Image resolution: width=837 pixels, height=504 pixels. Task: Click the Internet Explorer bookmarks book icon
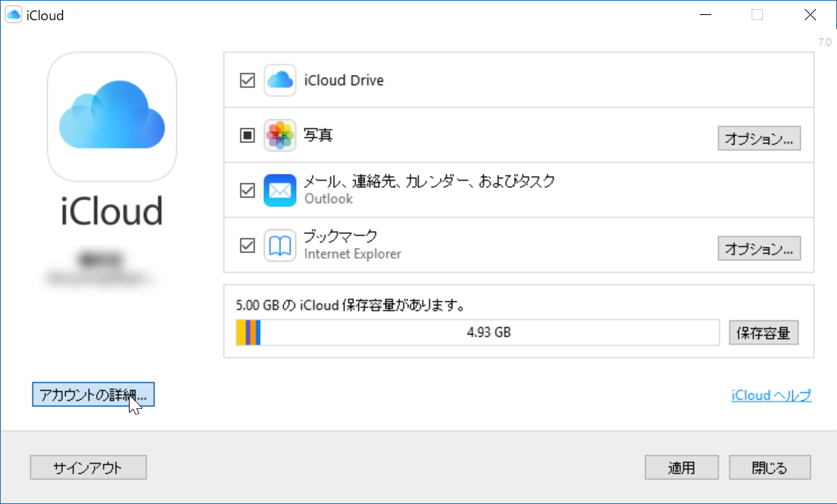(x=279, y=245)
